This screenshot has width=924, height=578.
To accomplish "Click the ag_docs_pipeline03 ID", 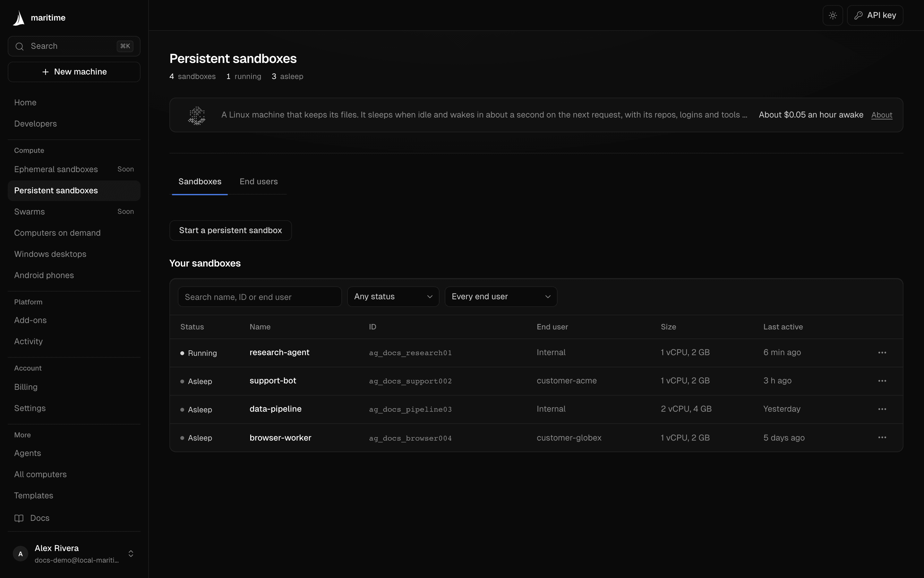I will [410, 409].
